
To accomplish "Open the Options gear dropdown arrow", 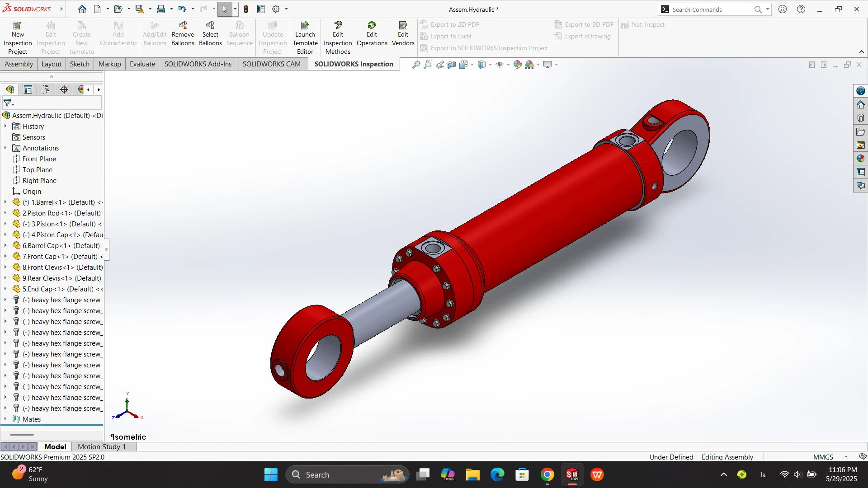I will point(286,9).
